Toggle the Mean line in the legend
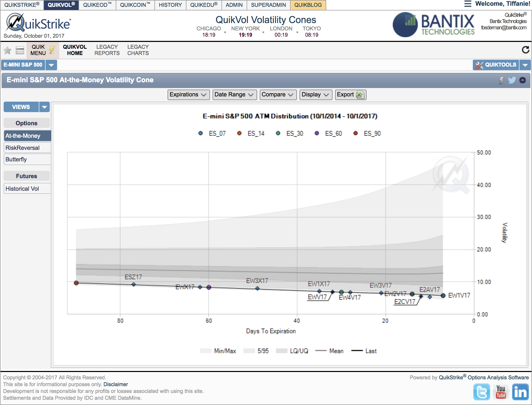 329,351
